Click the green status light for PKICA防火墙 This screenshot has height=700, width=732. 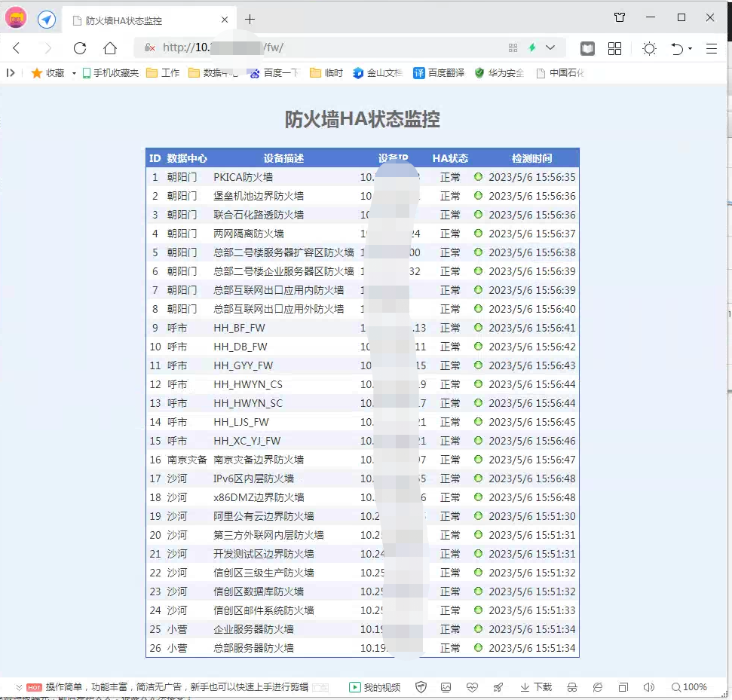point(478,177)
